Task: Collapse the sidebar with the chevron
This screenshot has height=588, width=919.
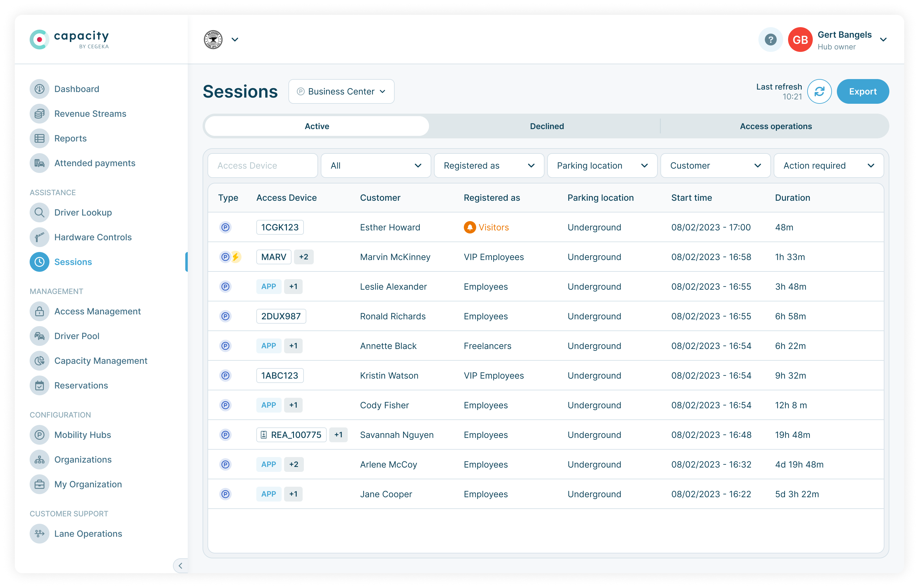Action: tap(180, 565)
